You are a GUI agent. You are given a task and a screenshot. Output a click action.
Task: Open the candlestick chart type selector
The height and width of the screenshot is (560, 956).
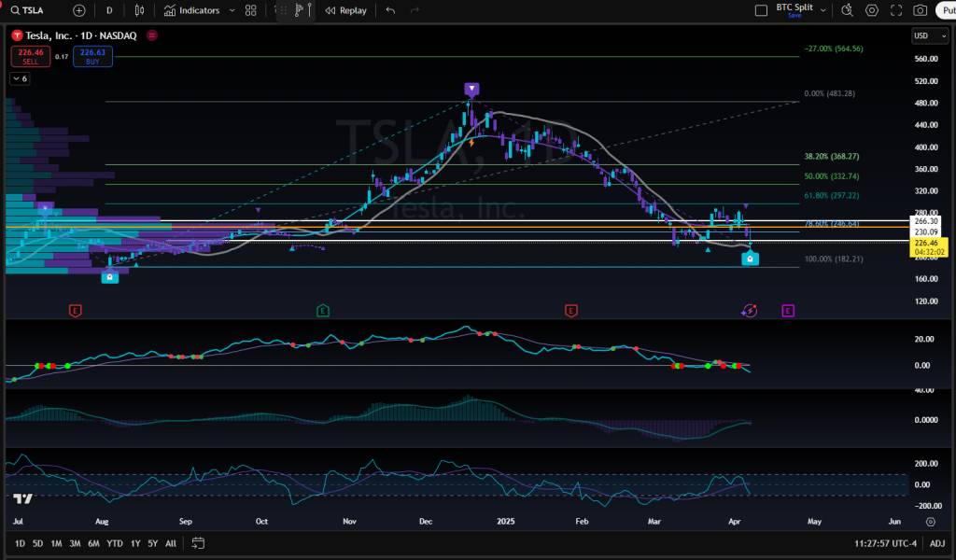(140, 10)
